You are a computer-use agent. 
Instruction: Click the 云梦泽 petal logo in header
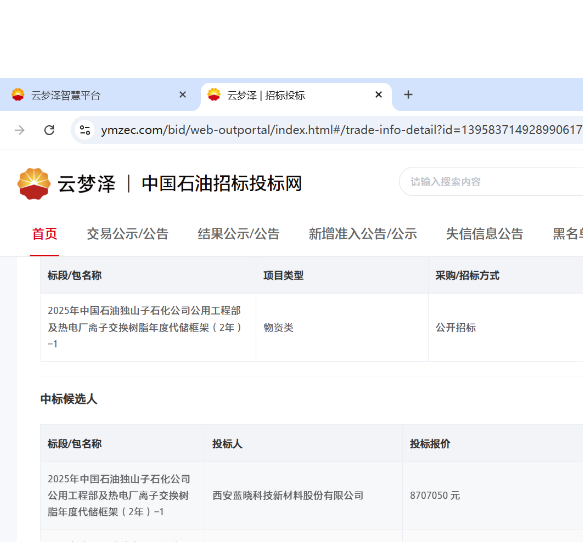pos(34,184)
